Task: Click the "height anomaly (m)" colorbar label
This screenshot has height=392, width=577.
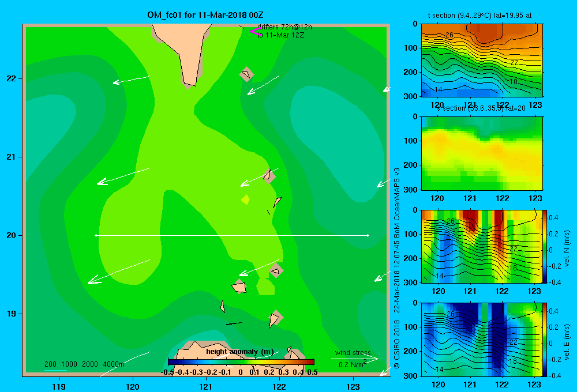Action: coord(240,352)
